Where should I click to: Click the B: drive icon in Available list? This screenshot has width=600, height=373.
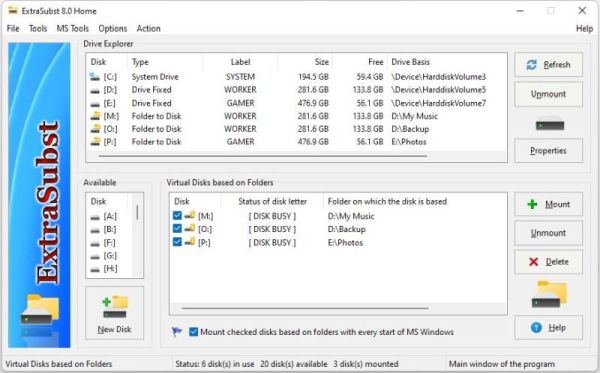95,230
